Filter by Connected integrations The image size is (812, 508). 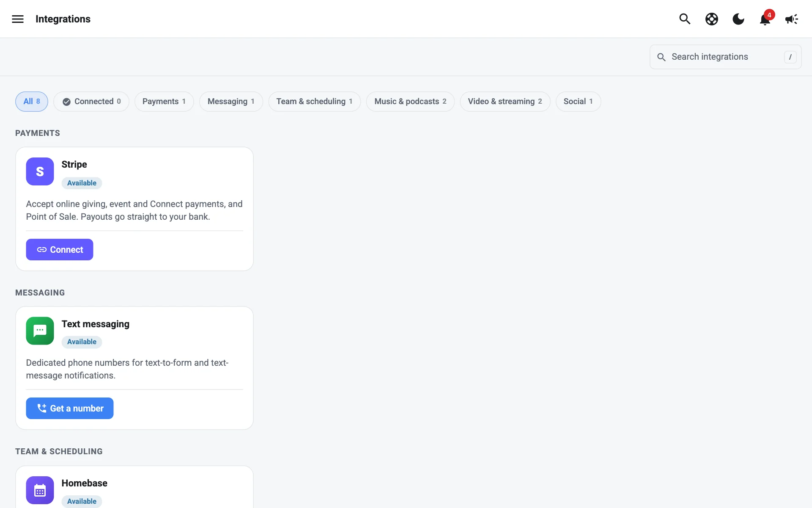[x=91, y=102]
